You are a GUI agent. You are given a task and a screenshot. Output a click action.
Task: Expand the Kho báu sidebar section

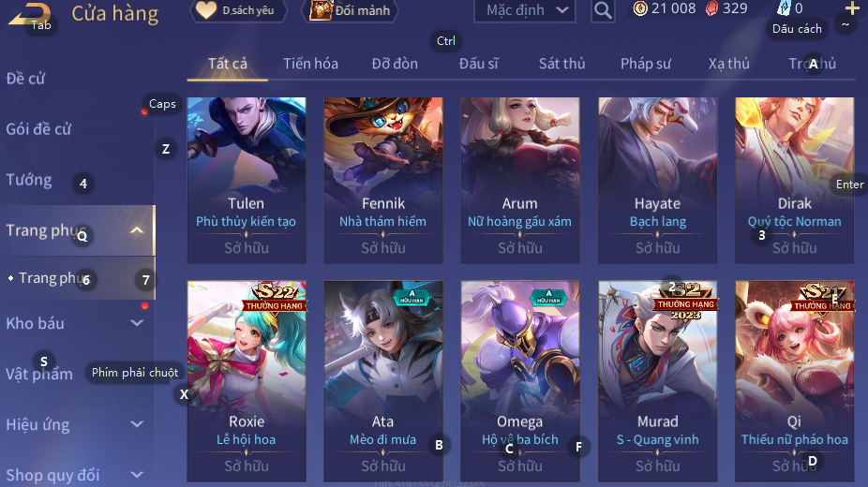click(137, 323)
